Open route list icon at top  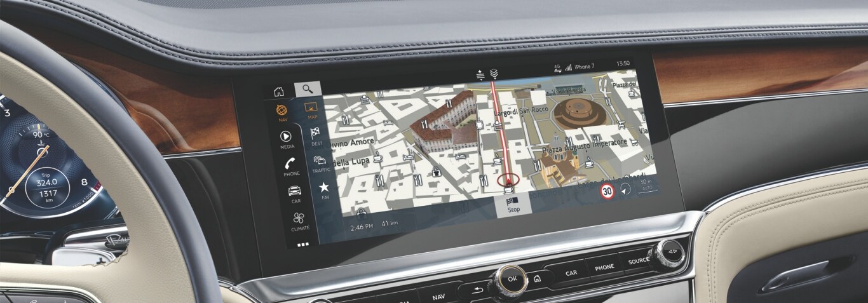pos(480,75)
